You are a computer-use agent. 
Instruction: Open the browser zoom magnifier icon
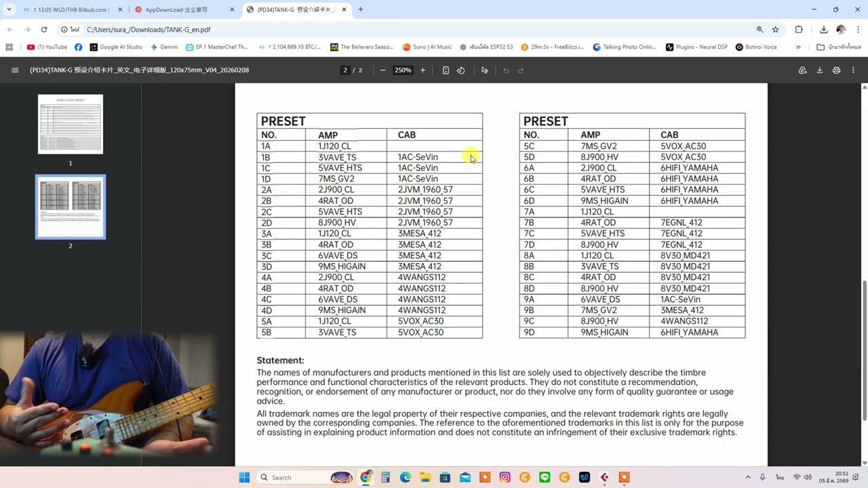[759, 30]
